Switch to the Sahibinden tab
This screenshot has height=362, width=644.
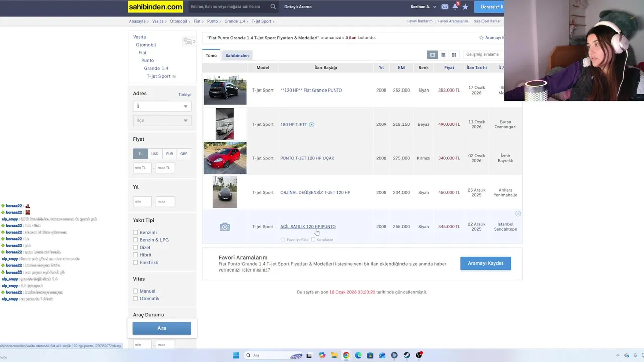point(237,55)
